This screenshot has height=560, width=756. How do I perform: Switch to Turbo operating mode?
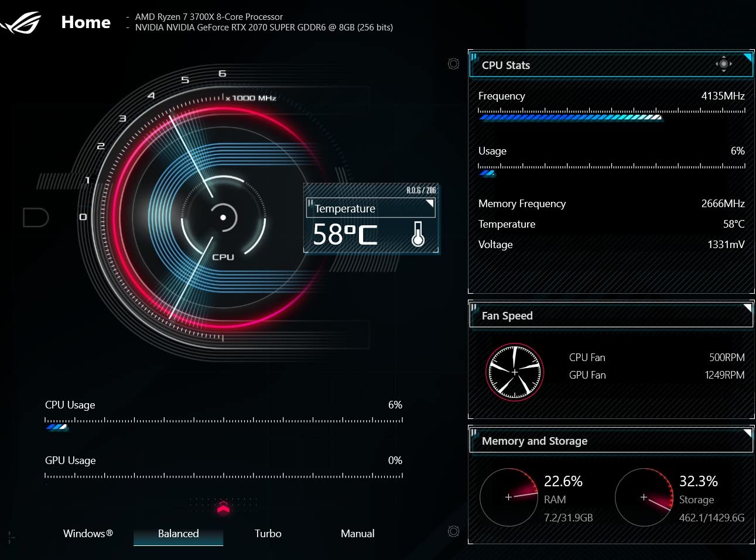(x=268, y=533)
